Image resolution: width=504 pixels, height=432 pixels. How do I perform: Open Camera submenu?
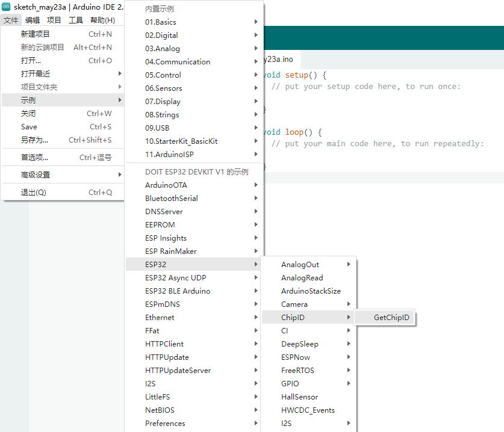[x=308, y=304]
